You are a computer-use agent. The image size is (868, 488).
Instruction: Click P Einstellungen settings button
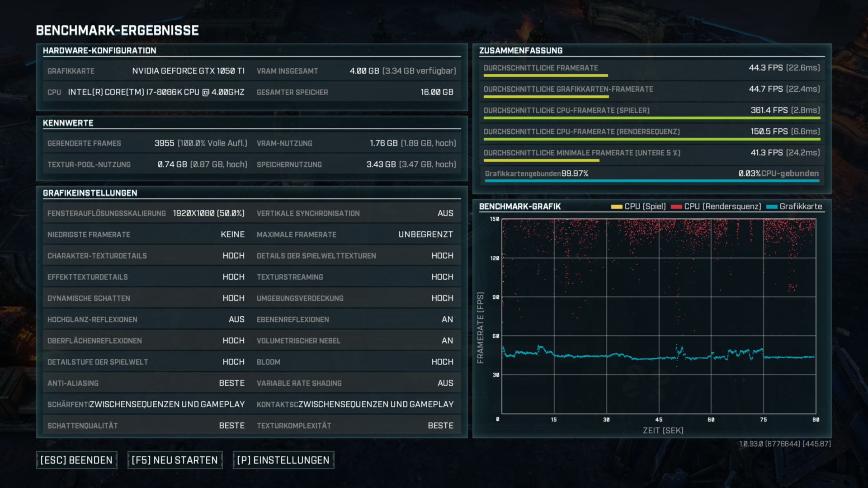click(x=284, y=460)
